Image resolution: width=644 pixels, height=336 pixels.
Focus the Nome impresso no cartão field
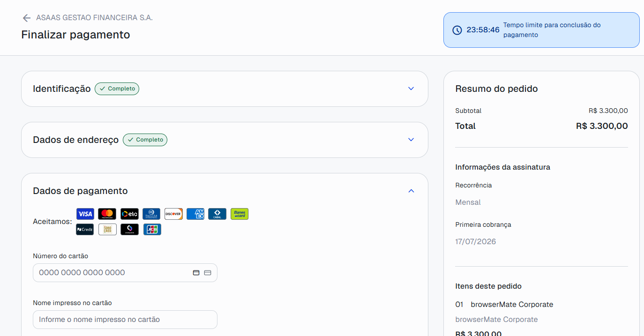[125, 320]
